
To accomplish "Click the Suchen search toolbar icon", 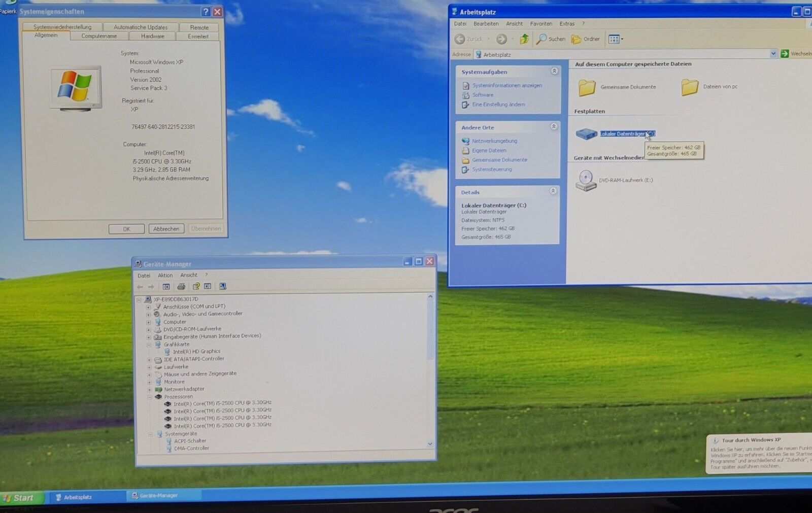I will (542, 39).
